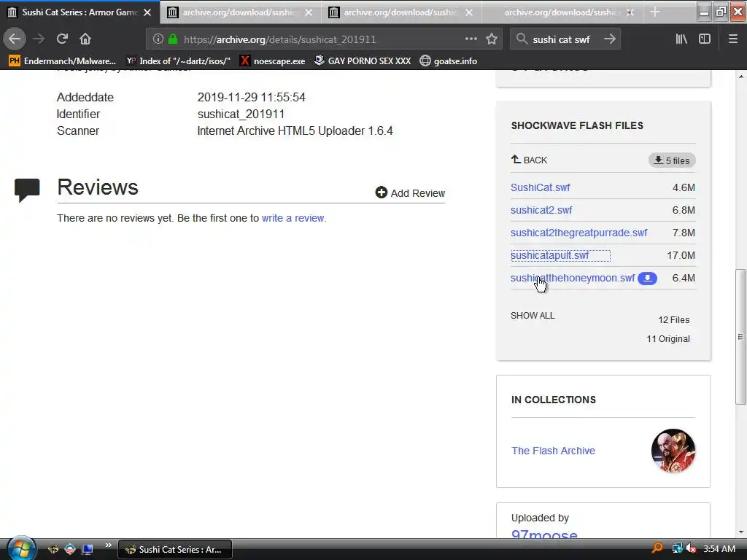Click the forward navigation arrow
This screenshot has width=747, height=560.
pos(39,39)
